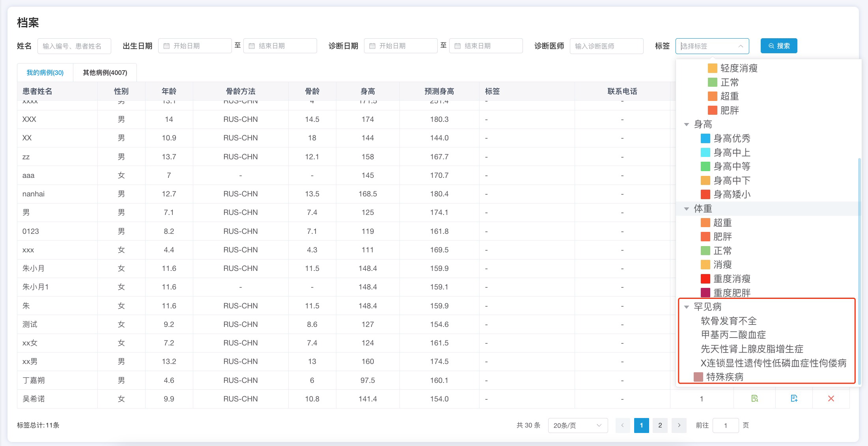Click predicted height 180.3 of XXX
This screenshot has height=446, width=868.
pyautogui.click(x=439, y=119)
